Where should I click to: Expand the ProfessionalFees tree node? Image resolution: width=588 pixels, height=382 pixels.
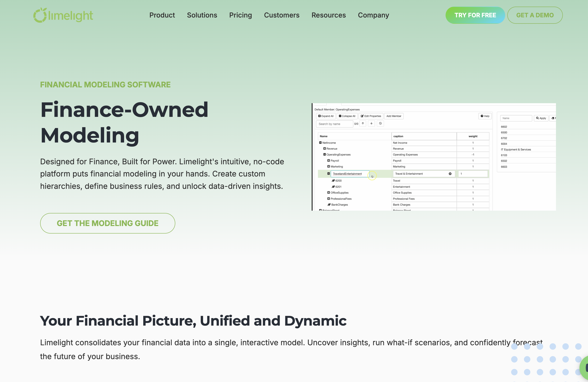coord(329,198)
